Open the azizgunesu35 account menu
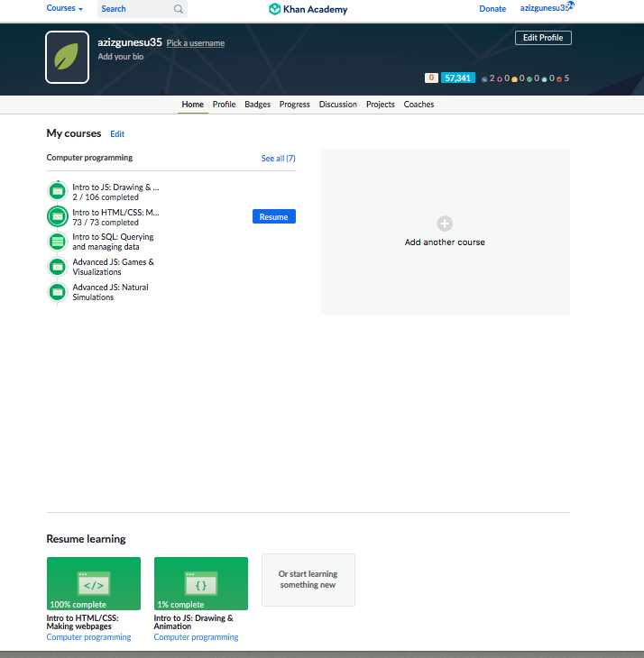Screen dimensions: 644x658 tap(545, 8)
